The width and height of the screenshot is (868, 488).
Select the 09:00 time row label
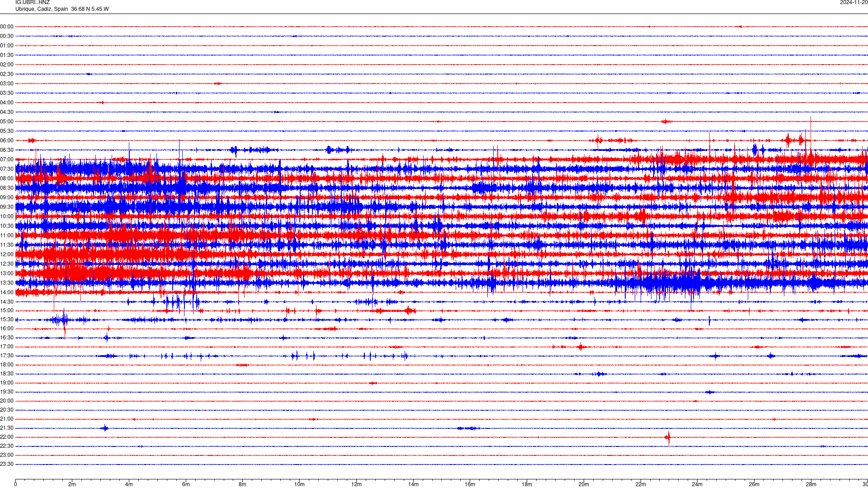[x=7, y=197]
